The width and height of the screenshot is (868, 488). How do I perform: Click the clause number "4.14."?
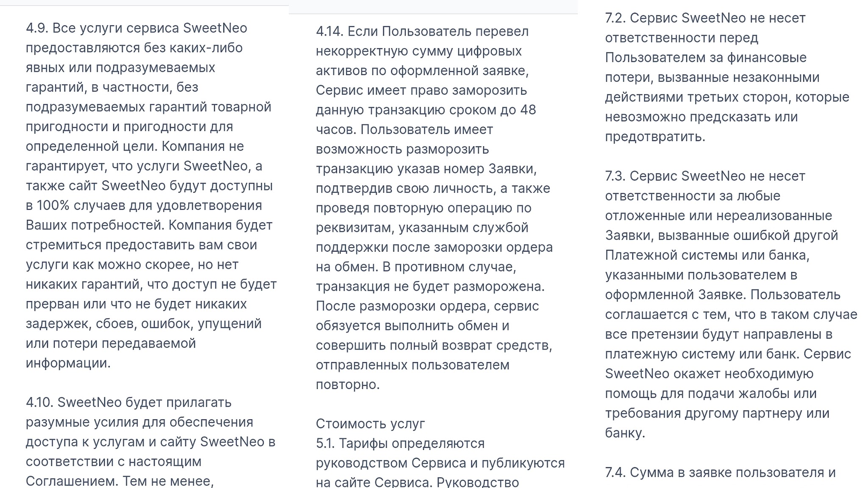coord(330,31)
